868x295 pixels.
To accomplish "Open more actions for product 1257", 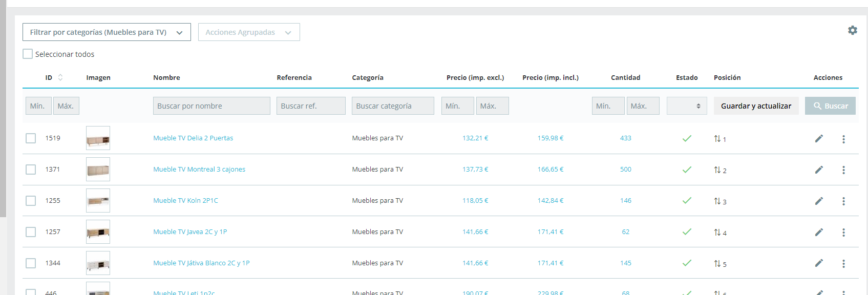I will pyautogui.click(x=843, y=233).
